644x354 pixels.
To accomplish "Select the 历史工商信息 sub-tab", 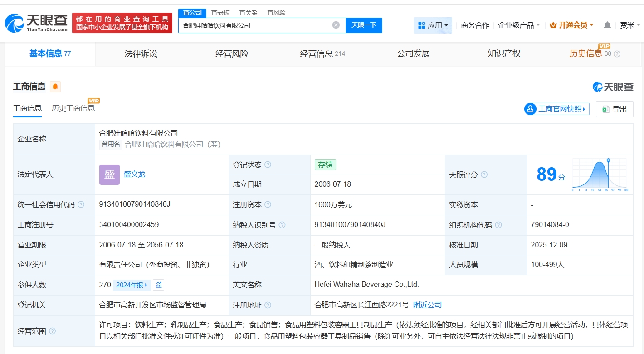I will point(73,108).
